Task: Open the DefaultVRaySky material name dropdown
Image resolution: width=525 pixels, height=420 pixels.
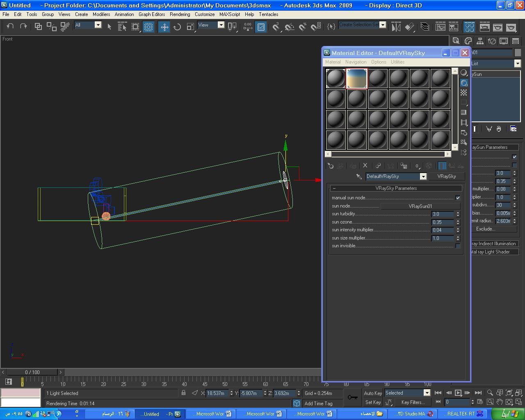Action: pyautogui.click(x=423, y=176)
